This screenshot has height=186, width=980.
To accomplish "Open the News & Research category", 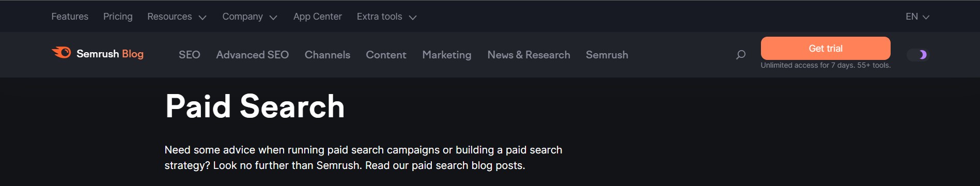I will pos(529,55).
